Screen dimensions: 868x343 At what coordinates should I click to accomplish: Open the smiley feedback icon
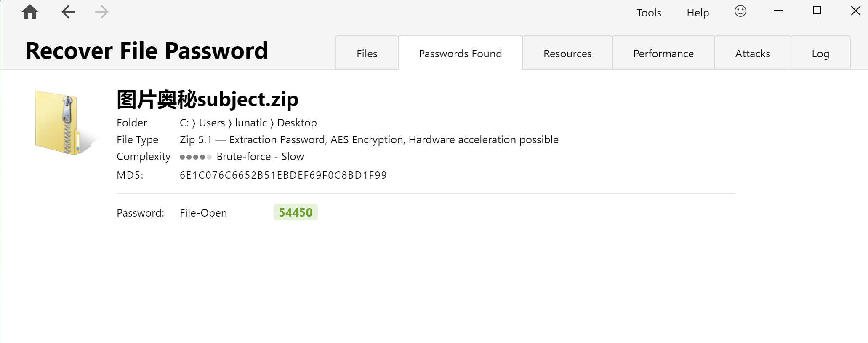(x=740, y=11)
